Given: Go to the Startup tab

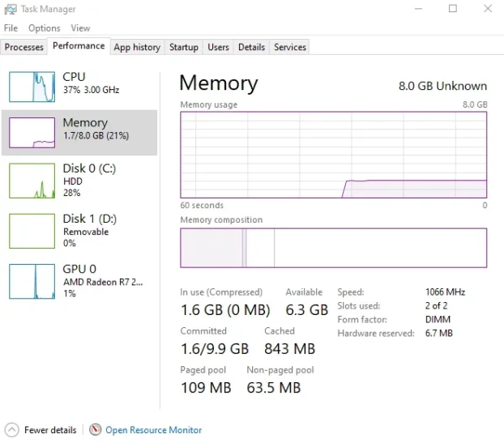Looking at the screenshot, I should (184, 47).
